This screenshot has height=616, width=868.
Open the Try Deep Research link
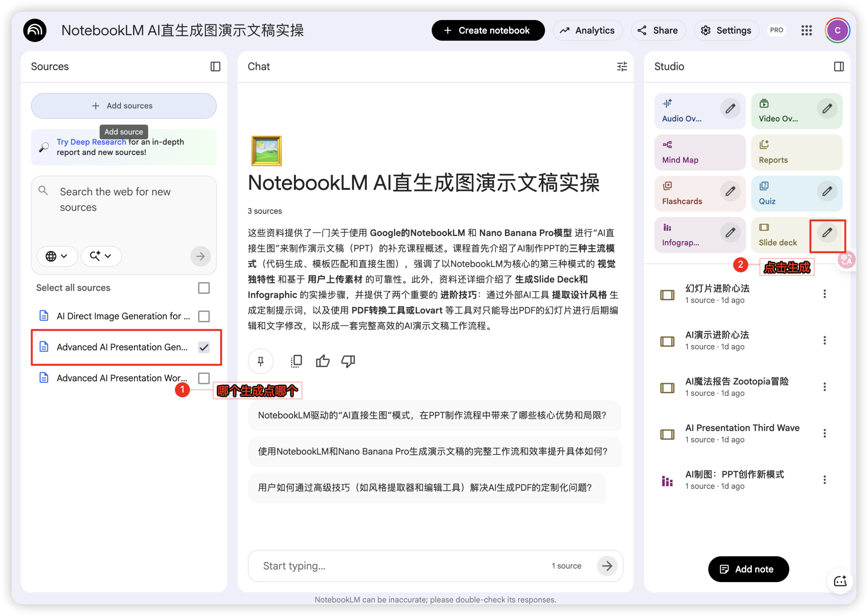point(91,142)
